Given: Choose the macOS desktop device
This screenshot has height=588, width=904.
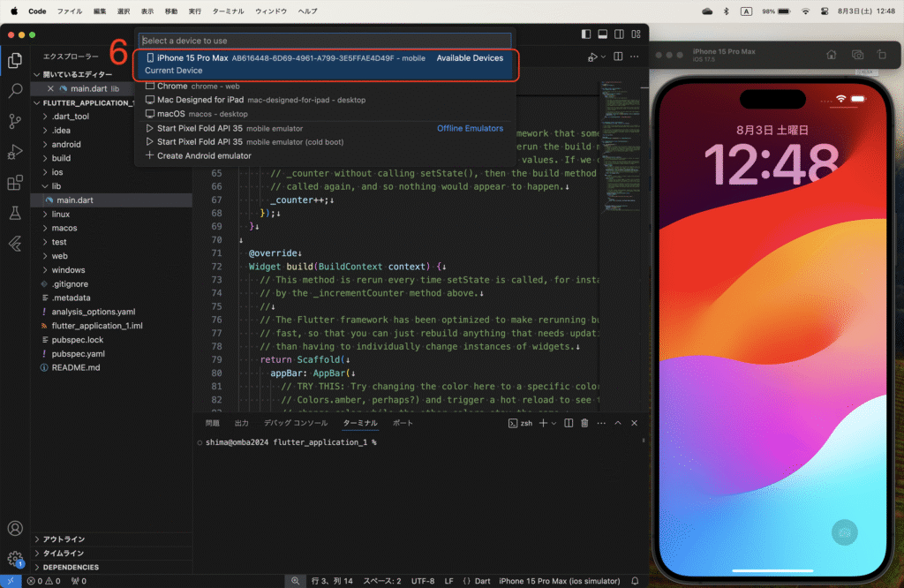Looking at the screenshot, I should [x=325, y=114].
